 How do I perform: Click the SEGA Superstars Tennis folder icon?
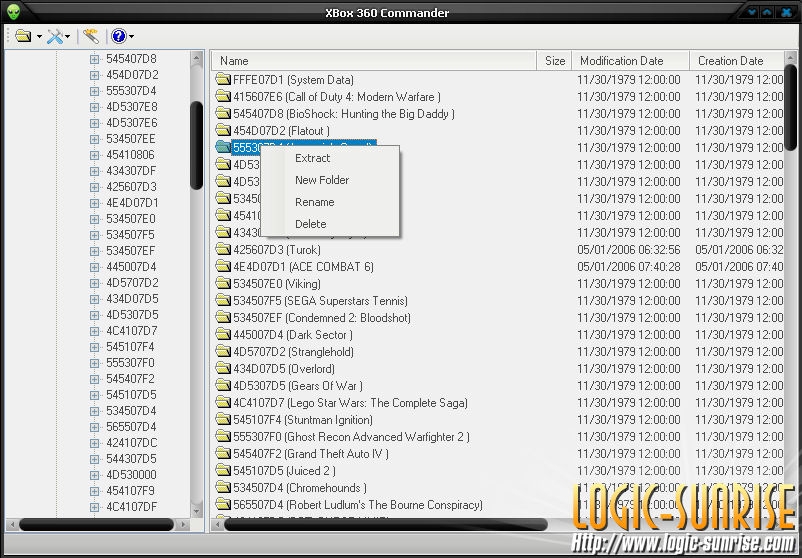coord(223,300)
